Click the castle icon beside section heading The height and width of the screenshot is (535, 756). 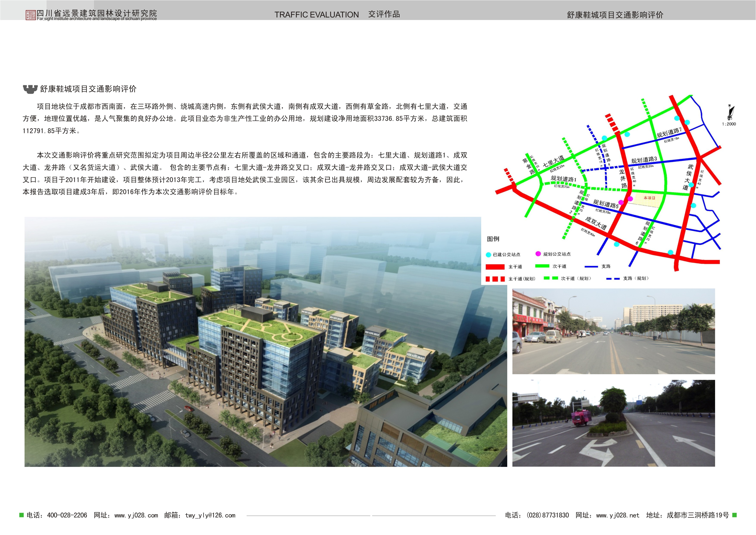[x=30, y=89]
